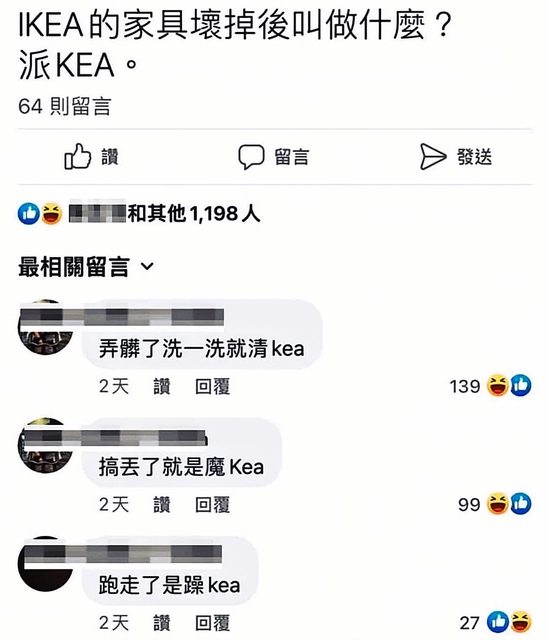Screen dimensions: 548x640
Task: Tap the paper plane 發送 icon
Action: point(433,156)
